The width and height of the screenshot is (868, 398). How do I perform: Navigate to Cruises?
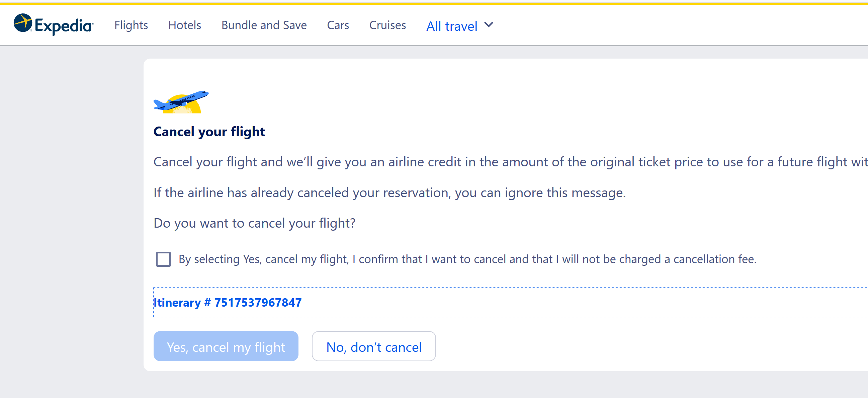[x=387, y=25]
